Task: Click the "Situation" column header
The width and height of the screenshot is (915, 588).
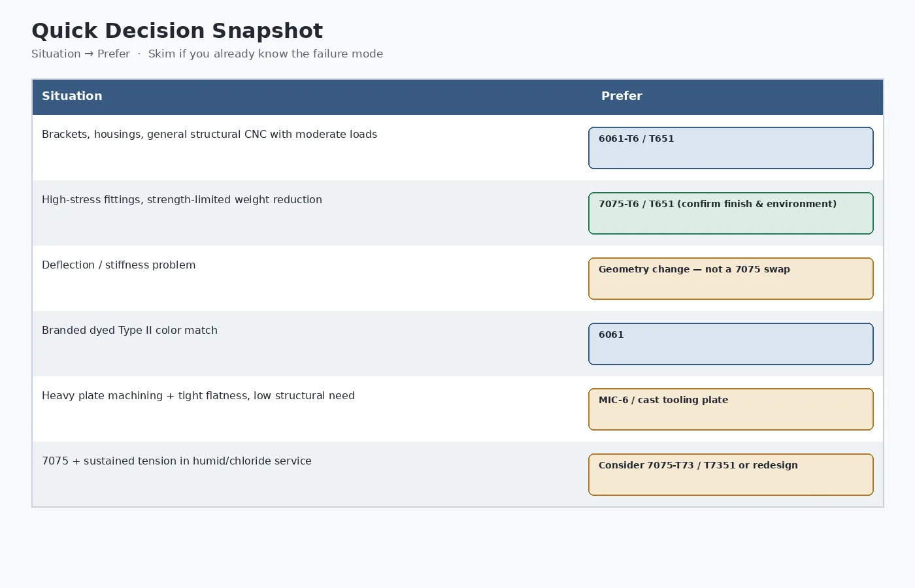Action: pyautogui.click(x=72, y=96)
